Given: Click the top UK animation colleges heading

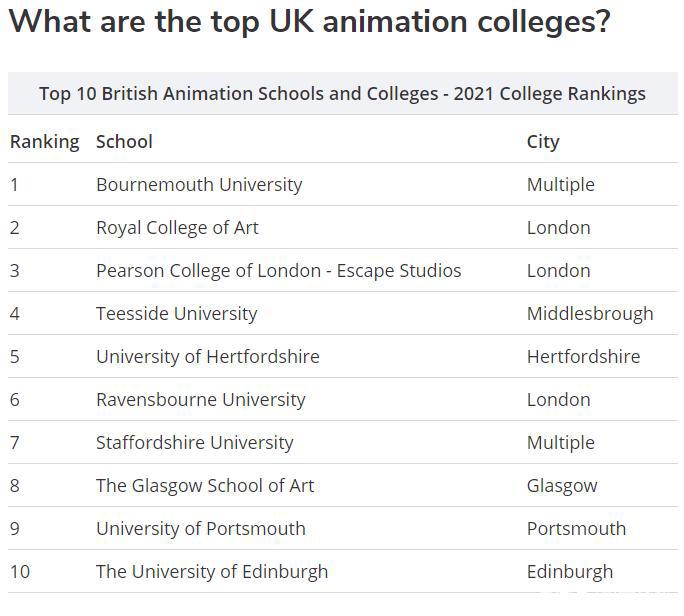Looking at the screenshot, I should pyautogui.click(x=309, y=21).
